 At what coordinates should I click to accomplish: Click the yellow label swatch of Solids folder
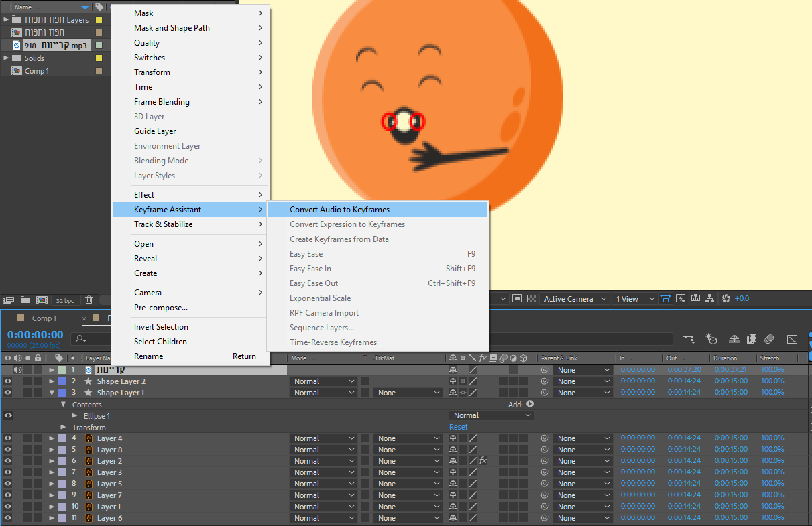click(99, 58)
